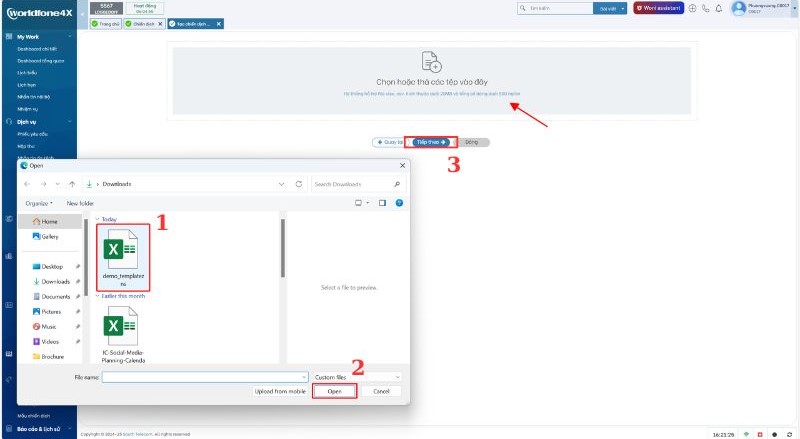Switch to the Chiến dịch tab
The height and width of the screenshot is (439, 800).
tap(144, 23)
